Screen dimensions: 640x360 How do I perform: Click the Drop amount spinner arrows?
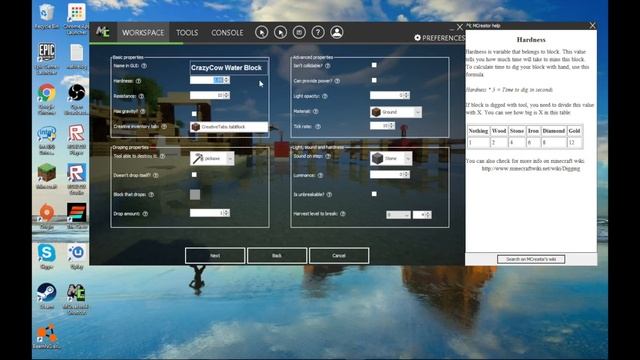[x=227, y=213]
